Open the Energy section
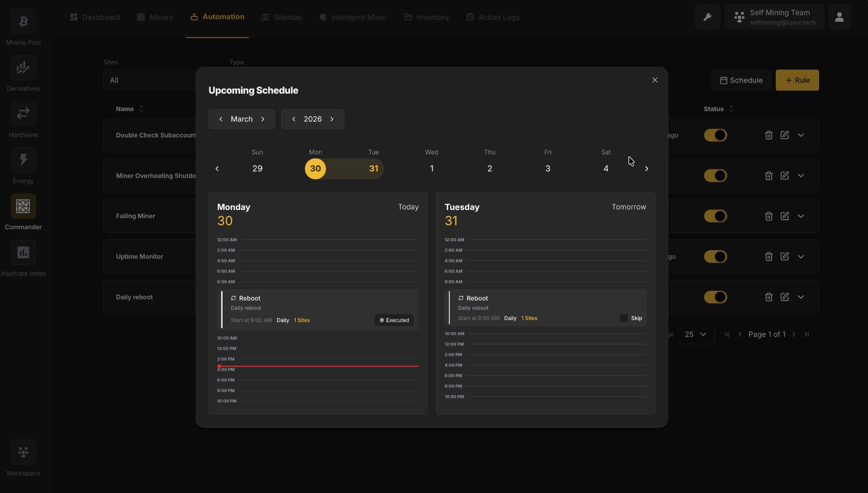The width and height of the screenshot is (868, 493). pos(23,160)
